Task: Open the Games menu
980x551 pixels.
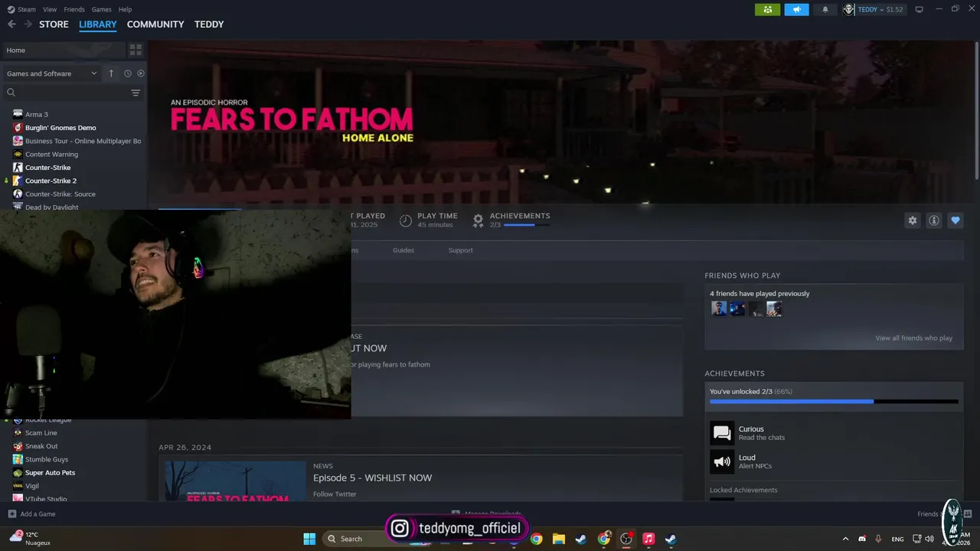Action: click(x=101, y=9)
